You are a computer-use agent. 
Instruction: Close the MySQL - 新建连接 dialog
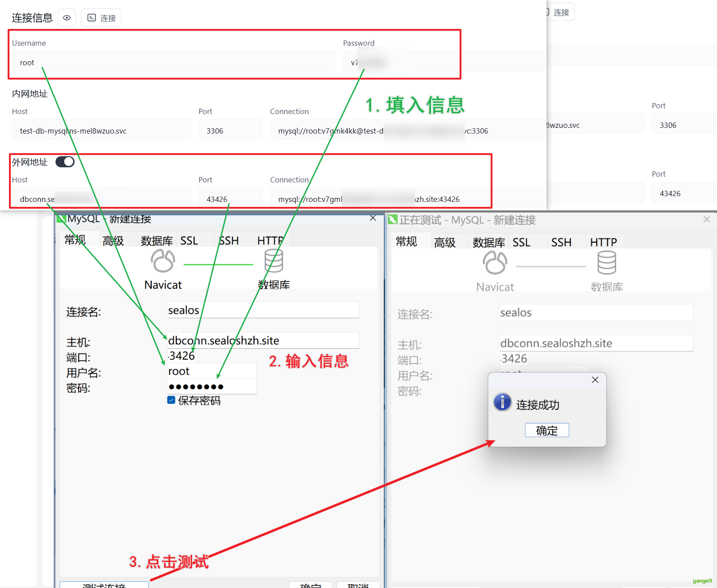373,218
